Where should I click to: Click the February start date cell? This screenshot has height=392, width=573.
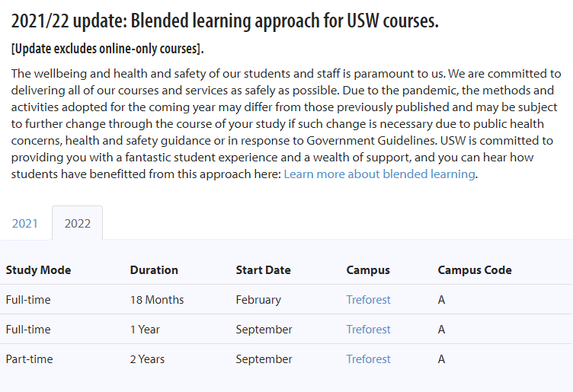[258, 300]
